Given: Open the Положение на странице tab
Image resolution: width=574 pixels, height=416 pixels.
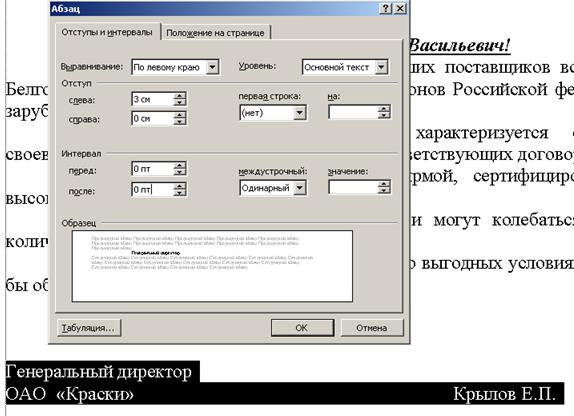Looking at the screenshot, I should pyautogui.click(x=215, y=33).
